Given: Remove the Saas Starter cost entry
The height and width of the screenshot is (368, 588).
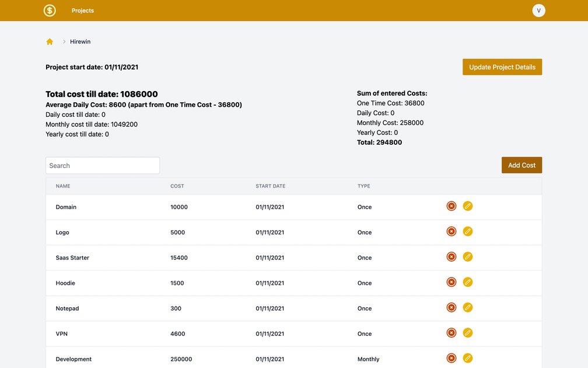Looking at the screenshot, I should pos(451,256).
